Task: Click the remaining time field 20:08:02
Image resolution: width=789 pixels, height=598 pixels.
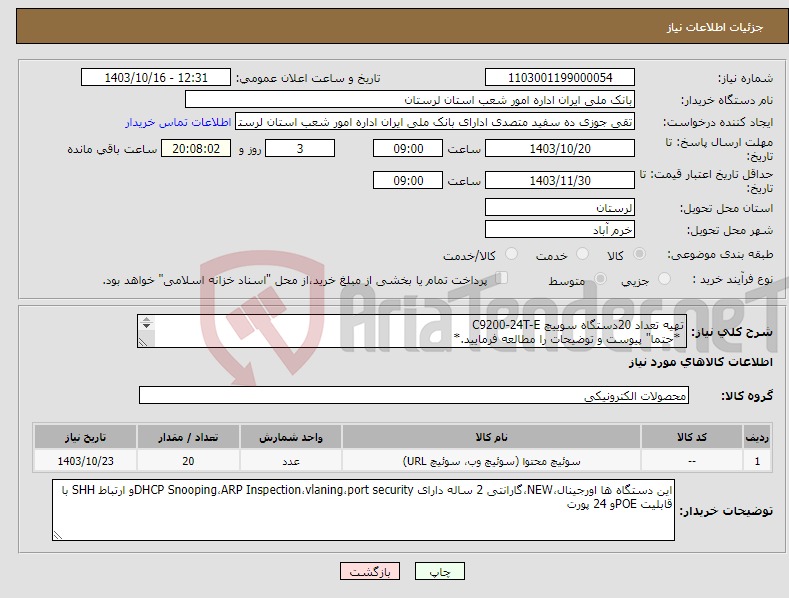Action: point(196,148)
